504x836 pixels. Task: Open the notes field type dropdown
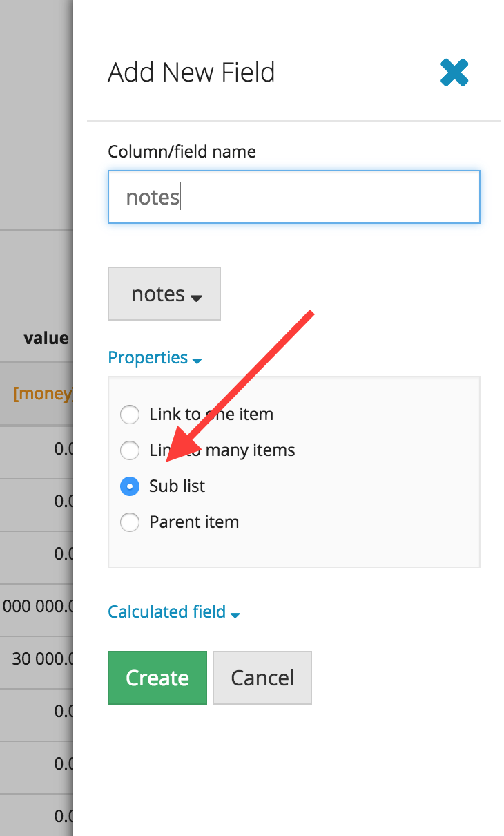(x=164, y=294)
